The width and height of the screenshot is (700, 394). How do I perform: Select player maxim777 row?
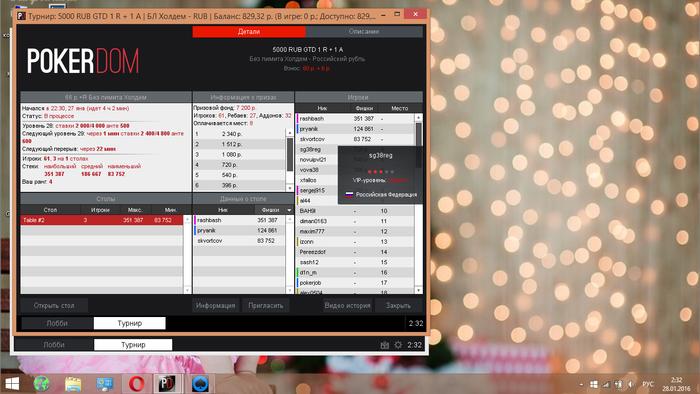pyautogui.click(x=355, y=232)
